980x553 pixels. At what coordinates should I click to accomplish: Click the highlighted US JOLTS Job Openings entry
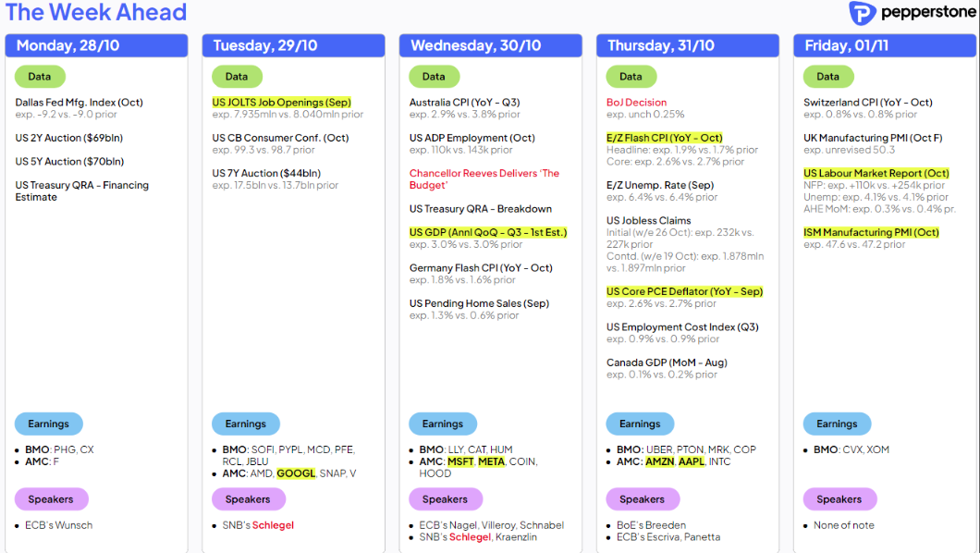point(281,103)
